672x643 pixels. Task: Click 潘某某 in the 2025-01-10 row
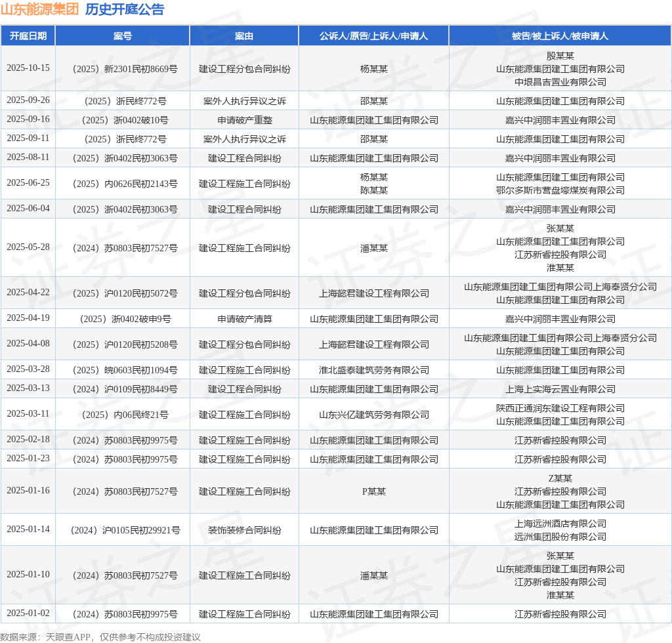(x=373, y=575)
